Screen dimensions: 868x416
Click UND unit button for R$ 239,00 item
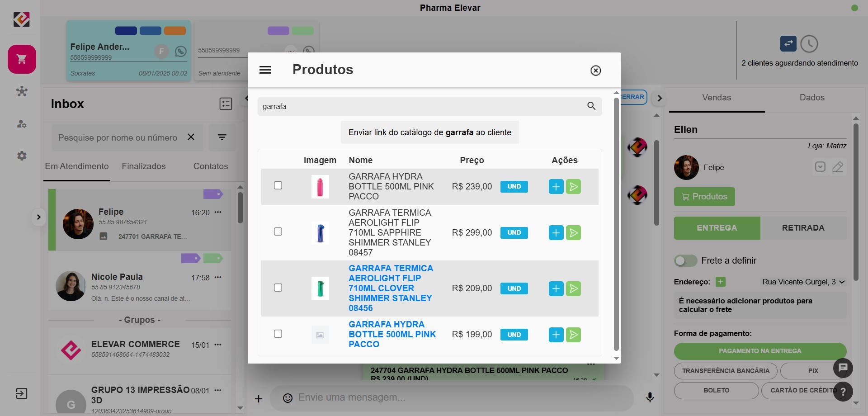pos(514,187)
